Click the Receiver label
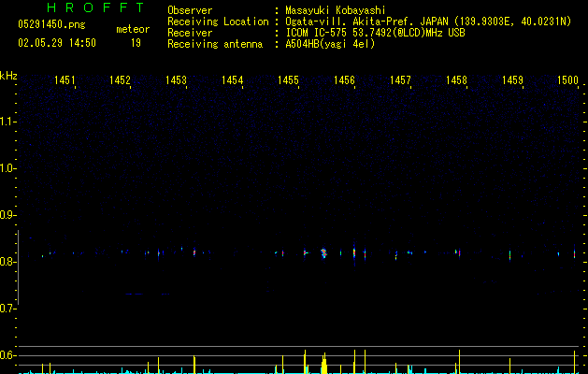Viewport: 588px width, 374px height. 190,33
